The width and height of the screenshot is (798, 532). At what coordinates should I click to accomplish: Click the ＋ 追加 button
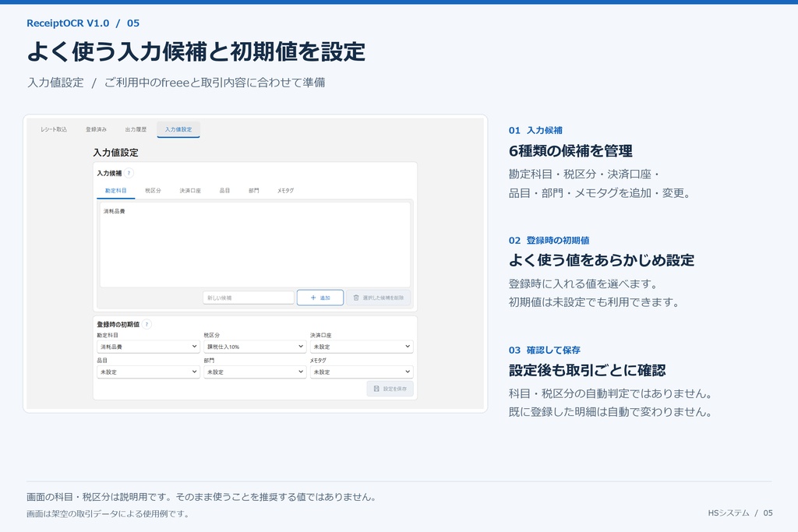pos(320,298)
